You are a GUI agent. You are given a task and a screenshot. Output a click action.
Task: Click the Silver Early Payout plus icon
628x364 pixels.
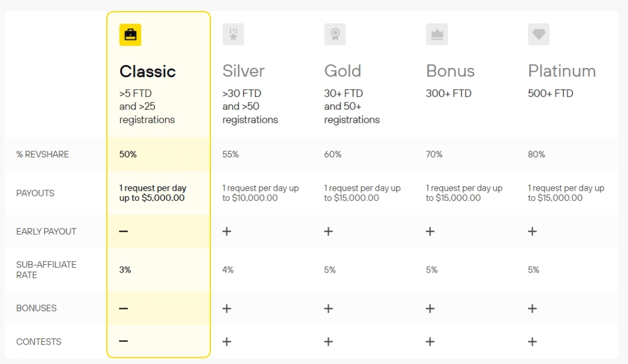(x=227, y=231)
